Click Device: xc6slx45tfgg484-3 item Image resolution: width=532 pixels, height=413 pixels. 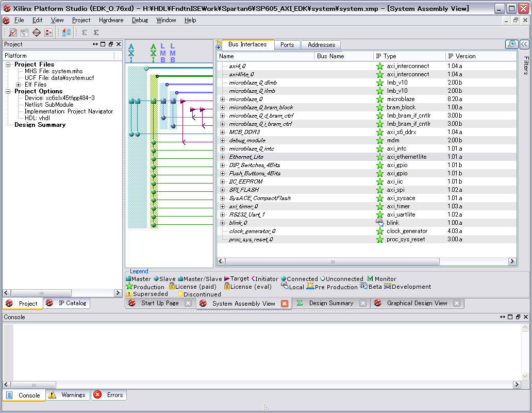coord(60,98)
